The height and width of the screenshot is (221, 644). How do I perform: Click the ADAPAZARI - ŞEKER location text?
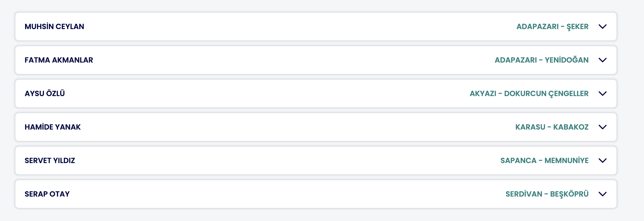(x=552, y=27)
